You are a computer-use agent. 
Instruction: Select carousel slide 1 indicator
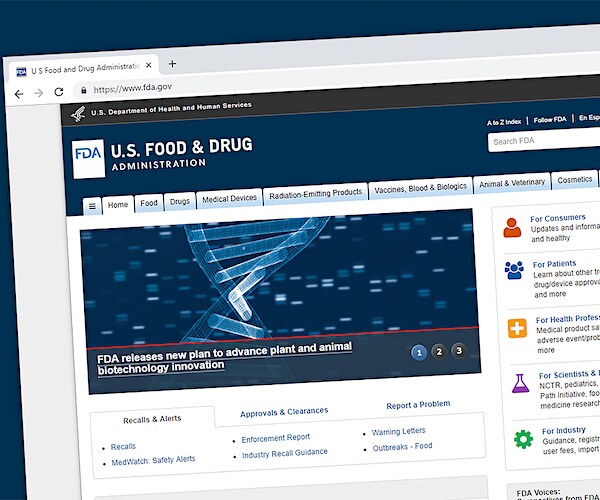[418, 352]
